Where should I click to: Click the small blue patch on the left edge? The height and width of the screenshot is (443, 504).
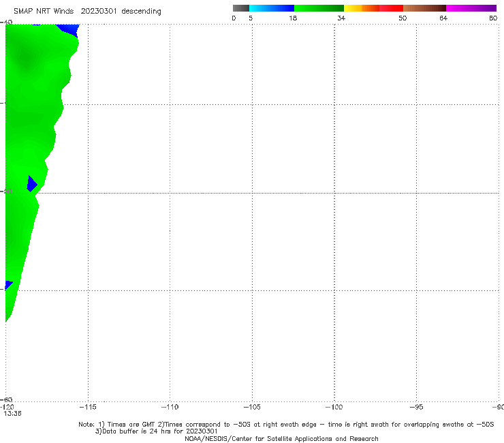click(x=8, y=285)
